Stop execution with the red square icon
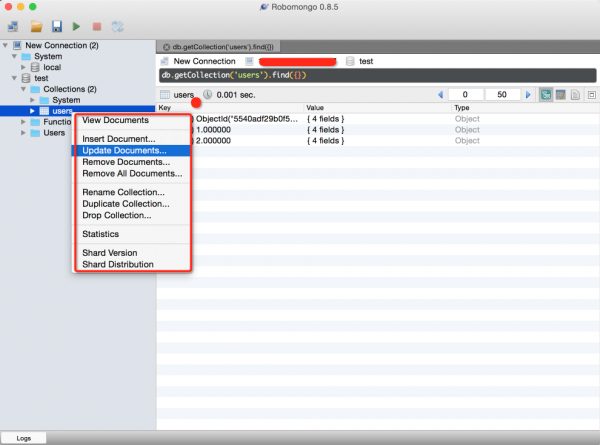The width and height of the screenshot is (600, 445). tap(97, 26)
